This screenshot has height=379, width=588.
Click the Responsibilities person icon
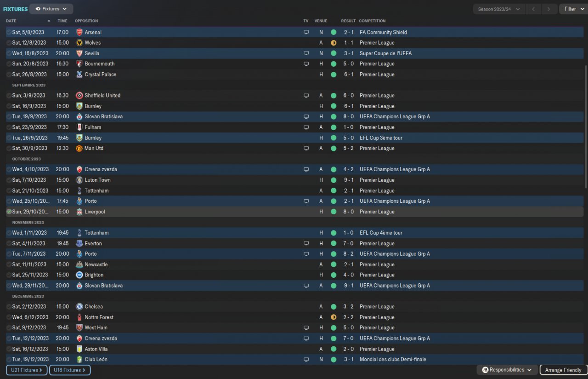click(485, 370)
